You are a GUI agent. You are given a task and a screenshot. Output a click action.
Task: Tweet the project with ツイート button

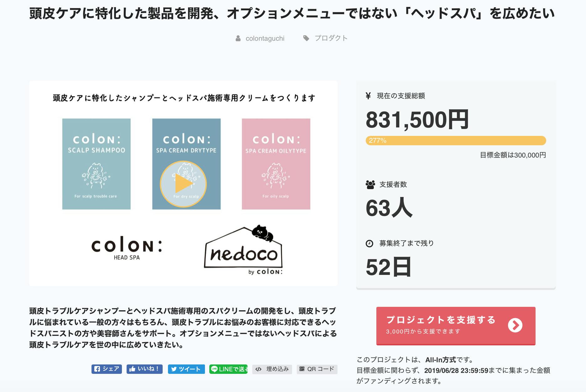tap(186, 369)
